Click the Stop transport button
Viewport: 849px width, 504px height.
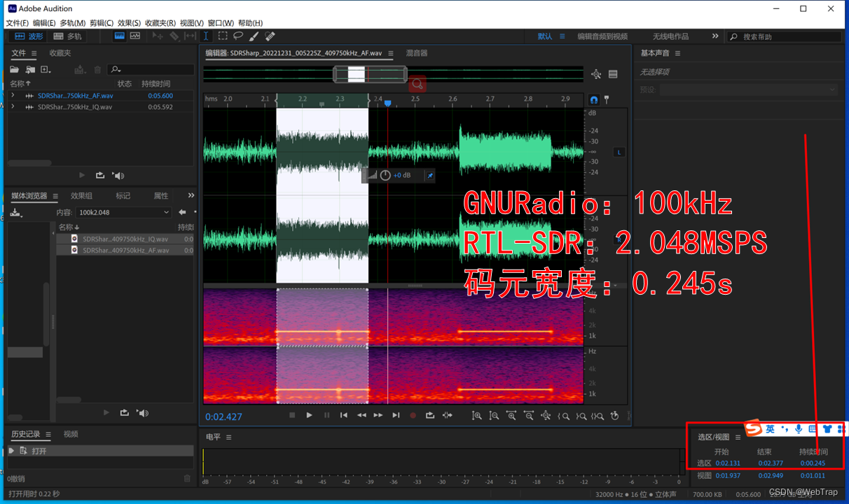pos(292,415)
